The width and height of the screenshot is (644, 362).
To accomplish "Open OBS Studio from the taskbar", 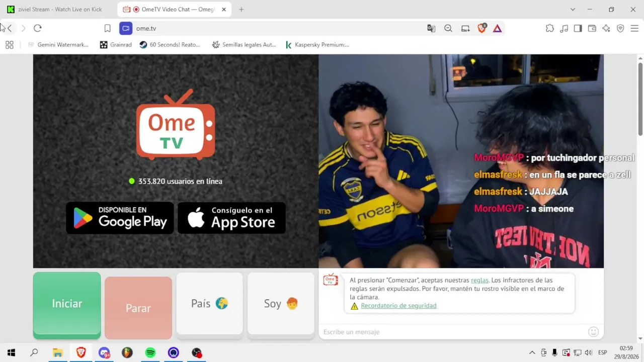I will pyautogui.click(x=197, y=352).
